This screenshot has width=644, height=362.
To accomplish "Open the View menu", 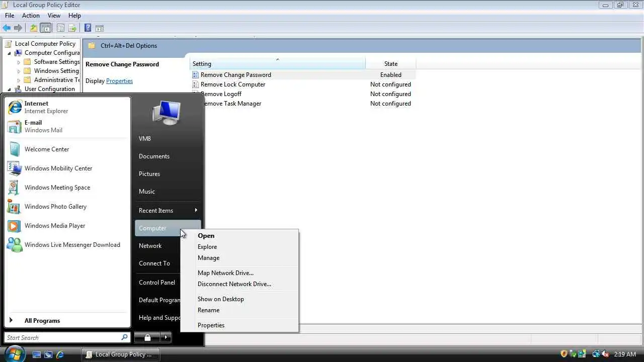I will [x=54, y=16].
